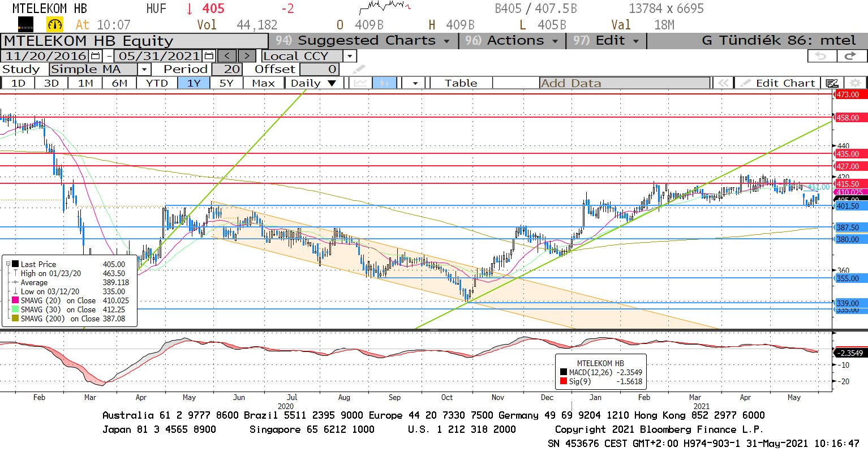Click the Offset value field showing 0
Viewport: 868px width, 460px height.
[320, 70]
